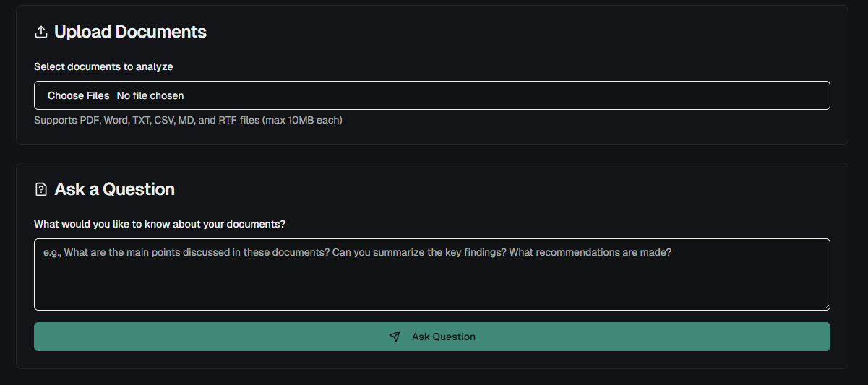This screenshot has height=385, width=868.
Task: Click the textarea resize handle corner
Action: (x=826, y=306)
